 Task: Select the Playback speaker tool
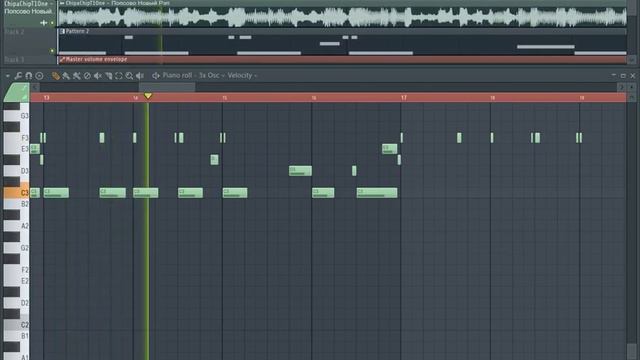coord(140,76)
